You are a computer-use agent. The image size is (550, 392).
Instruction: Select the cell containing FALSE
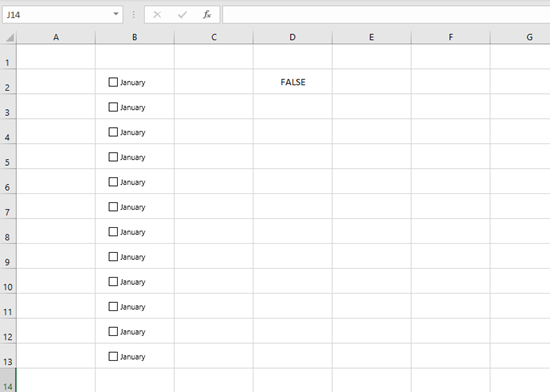pyautogui.click(x=293, y=81)
